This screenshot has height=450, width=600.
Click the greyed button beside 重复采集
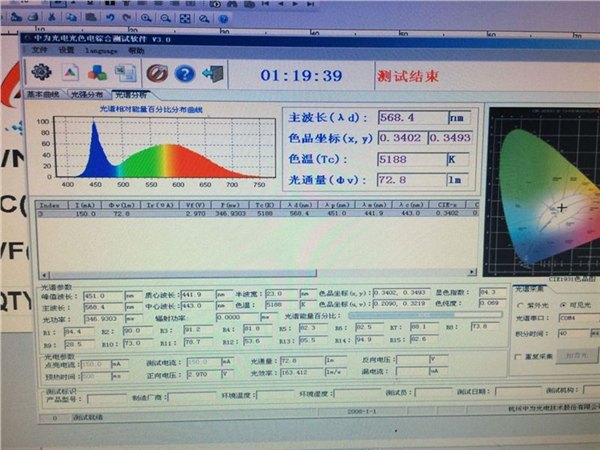coord(577,356)
